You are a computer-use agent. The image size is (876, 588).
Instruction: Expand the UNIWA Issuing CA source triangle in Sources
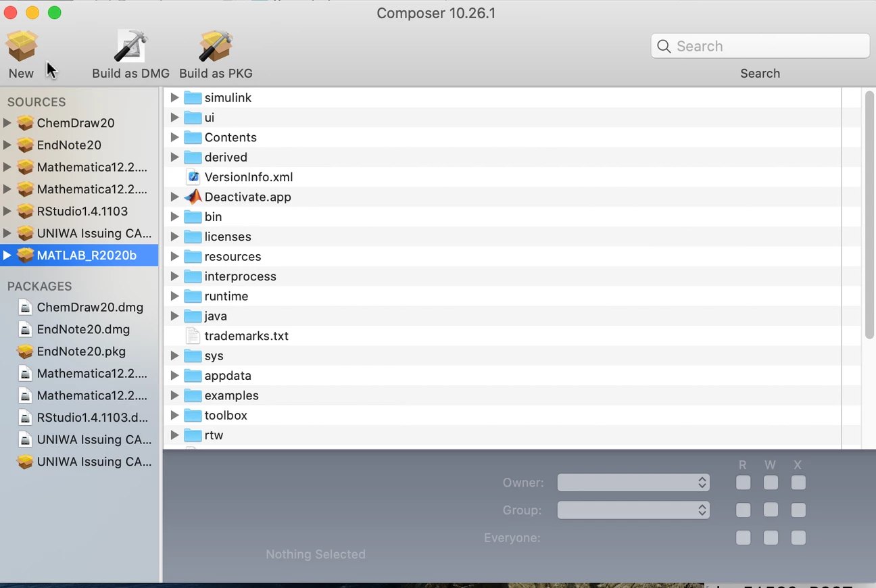[7, 233]
